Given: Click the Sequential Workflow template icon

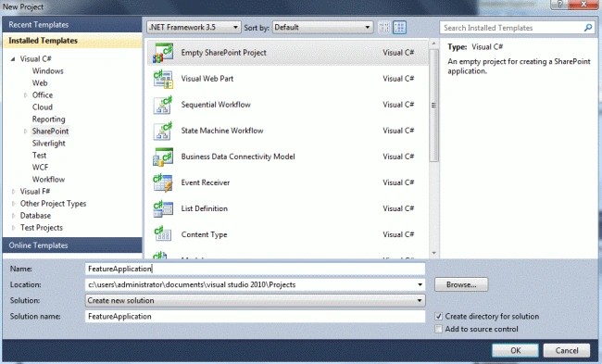Looking at the screenshot, I should coord(163,105).
